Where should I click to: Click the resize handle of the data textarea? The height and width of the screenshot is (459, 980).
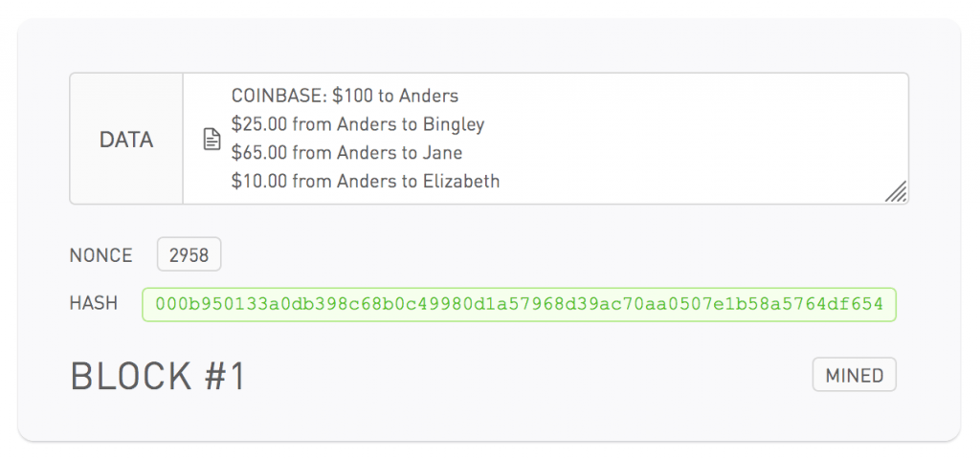tap(896, 192)
